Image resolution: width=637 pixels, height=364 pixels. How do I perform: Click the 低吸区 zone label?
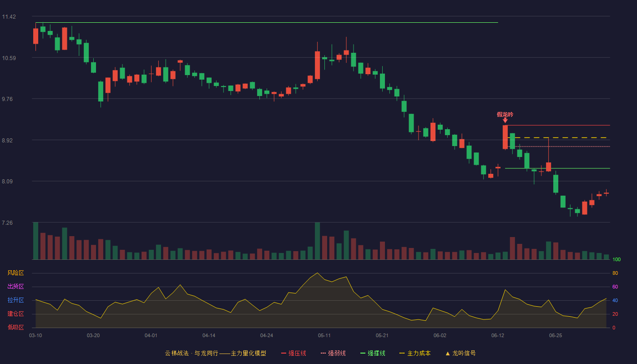[15, 327]
